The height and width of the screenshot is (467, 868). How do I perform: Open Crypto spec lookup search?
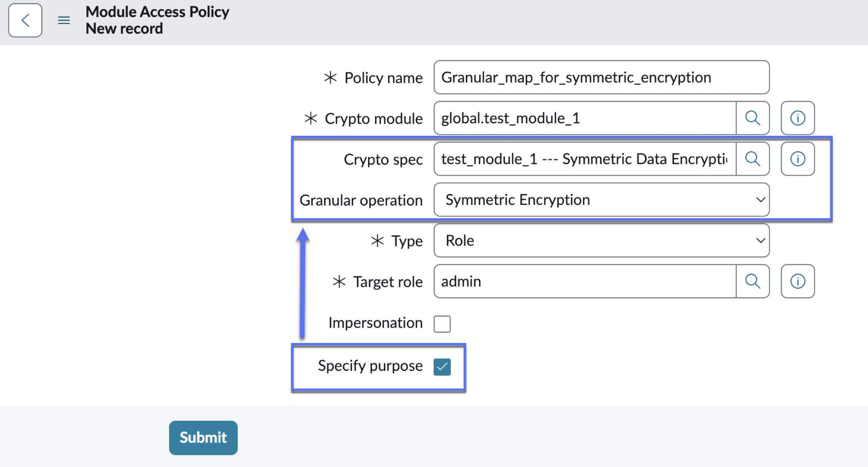(753, 159)
